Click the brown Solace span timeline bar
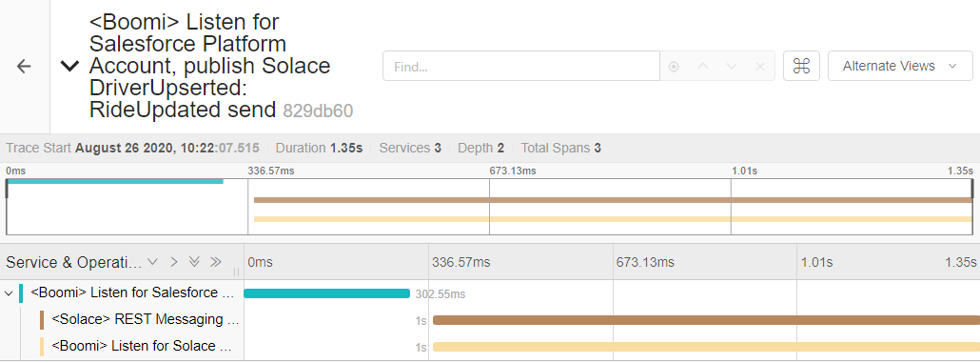Image resolution: width=980 pixels, height=363 pixels. pyautogui.click(x=706, y=320)
